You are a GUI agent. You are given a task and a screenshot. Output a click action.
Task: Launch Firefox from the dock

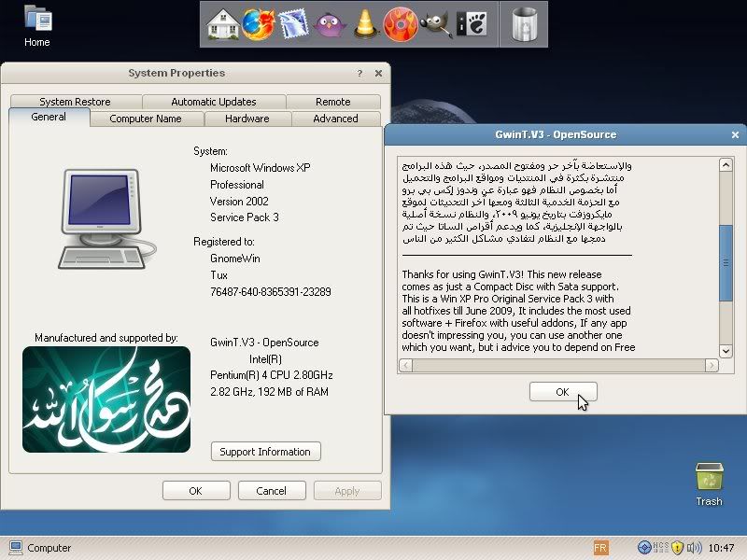point(259,24)
